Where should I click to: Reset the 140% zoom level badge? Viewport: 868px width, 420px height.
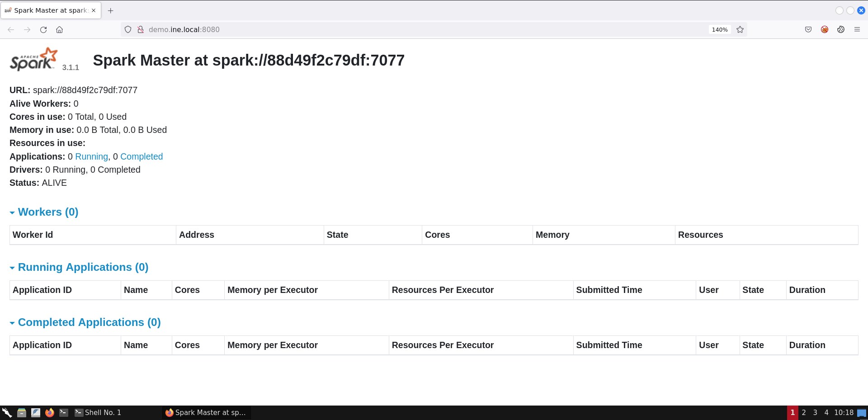click(720, 29)
